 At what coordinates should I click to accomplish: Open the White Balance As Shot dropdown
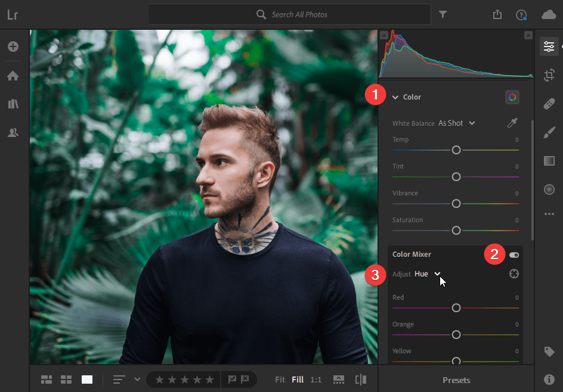(457, 123)
